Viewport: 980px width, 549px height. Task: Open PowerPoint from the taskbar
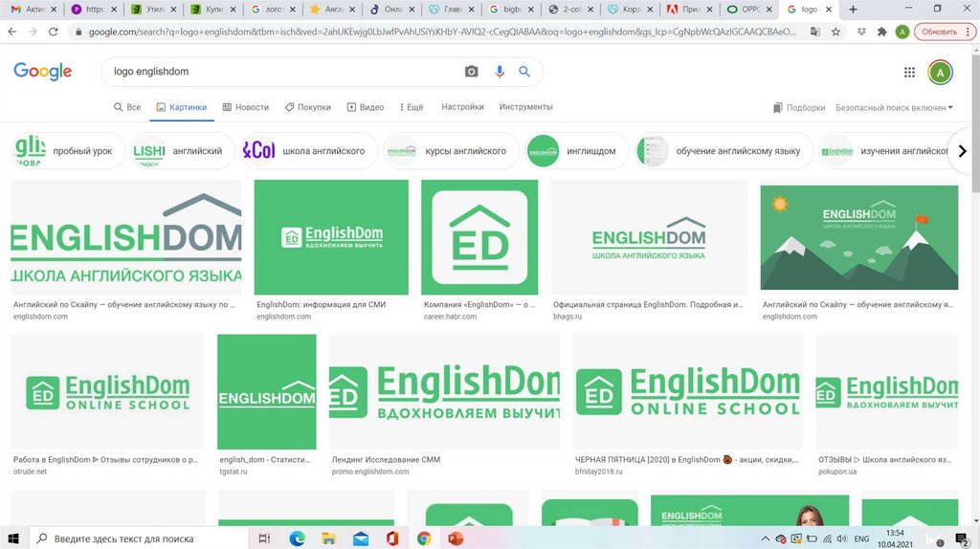point(456,538)
